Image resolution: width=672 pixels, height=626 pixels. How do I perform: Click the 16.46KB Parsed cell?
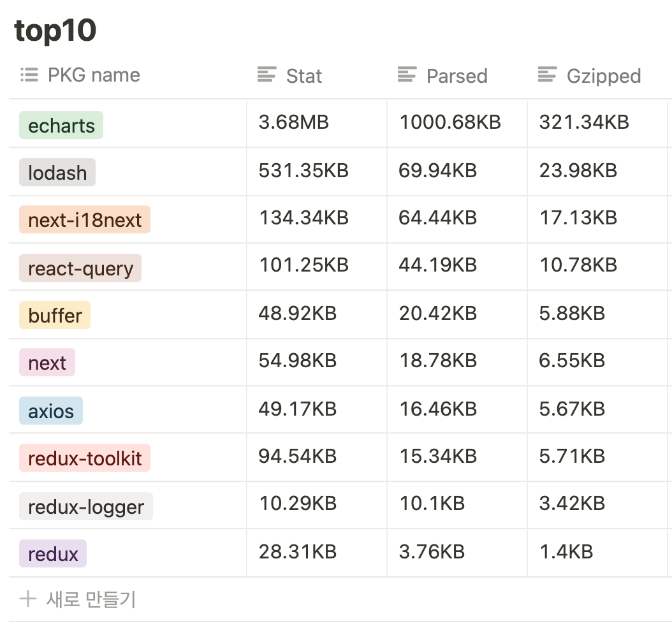(x=457, y=410)
